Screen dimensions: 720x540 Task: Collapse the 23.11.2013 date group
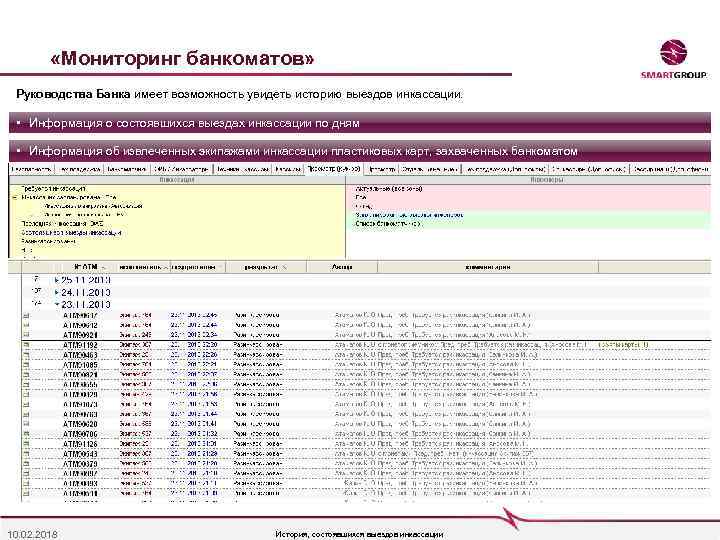(x=56, y=304)
